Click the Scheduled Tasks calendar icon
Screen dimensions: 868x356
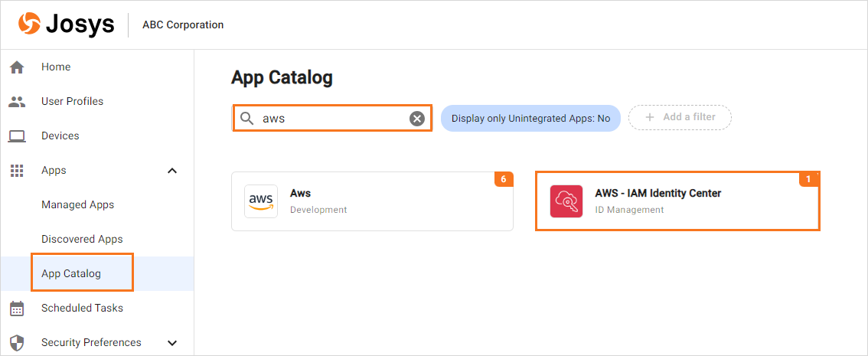[x=17, y=308]
